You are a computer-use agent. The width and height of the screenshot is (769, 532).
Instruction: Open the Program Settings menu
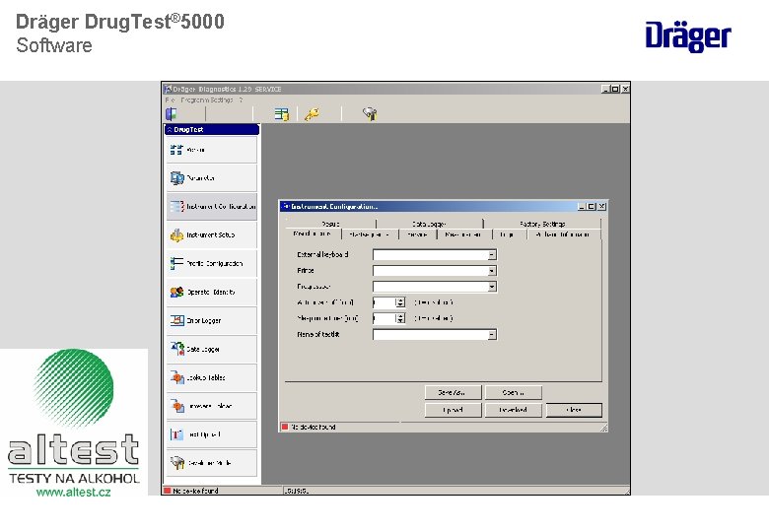pyautogui.click(x=206, y=100)
